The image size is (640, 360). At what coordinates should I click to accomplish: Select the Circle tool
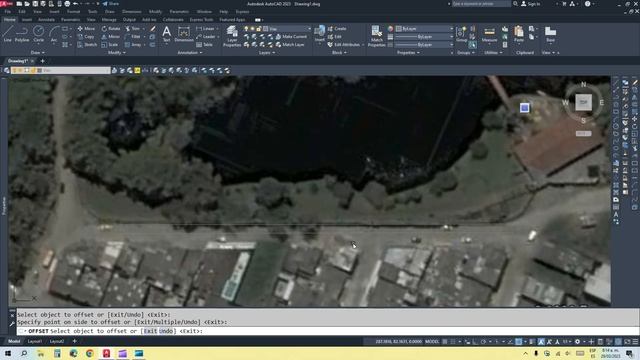38,34
